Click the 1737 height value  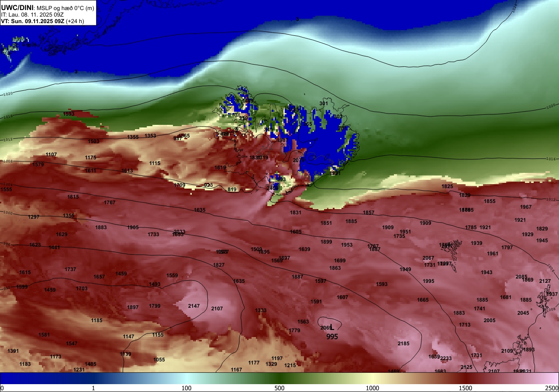tap(70, 269)
